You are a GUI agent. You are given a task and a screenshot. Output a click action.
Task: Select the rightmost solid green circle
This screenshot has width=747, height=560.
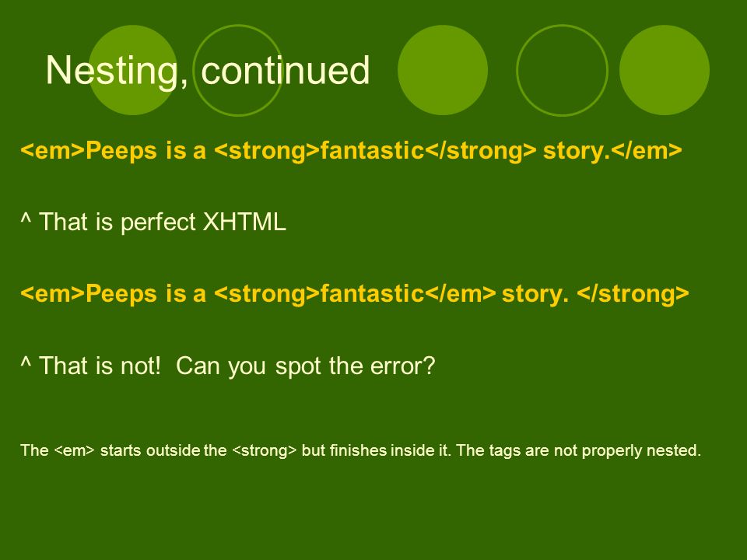(665, 70)
